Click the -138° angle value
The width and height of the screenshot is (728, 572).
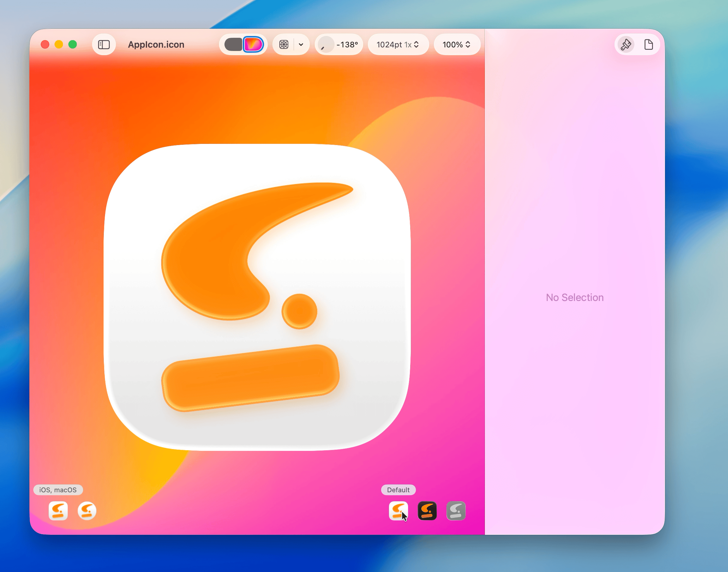(347, 45)
